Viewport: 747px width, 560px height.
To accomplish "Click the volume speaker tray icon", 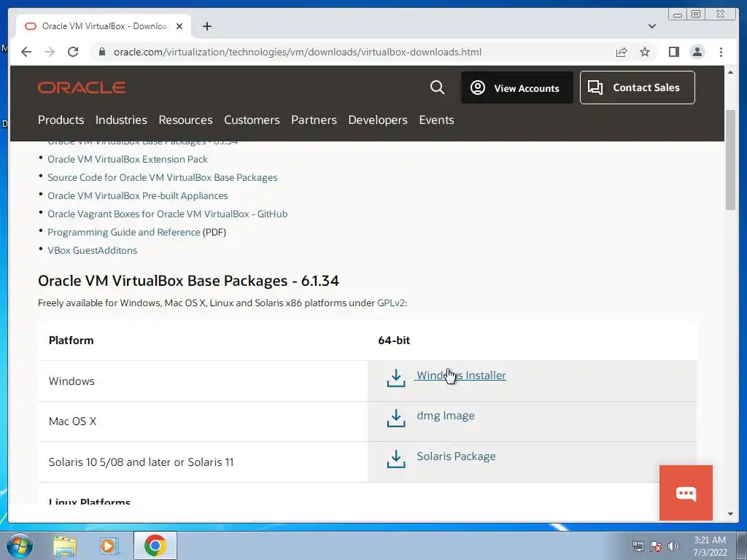I will click(673, 546).
